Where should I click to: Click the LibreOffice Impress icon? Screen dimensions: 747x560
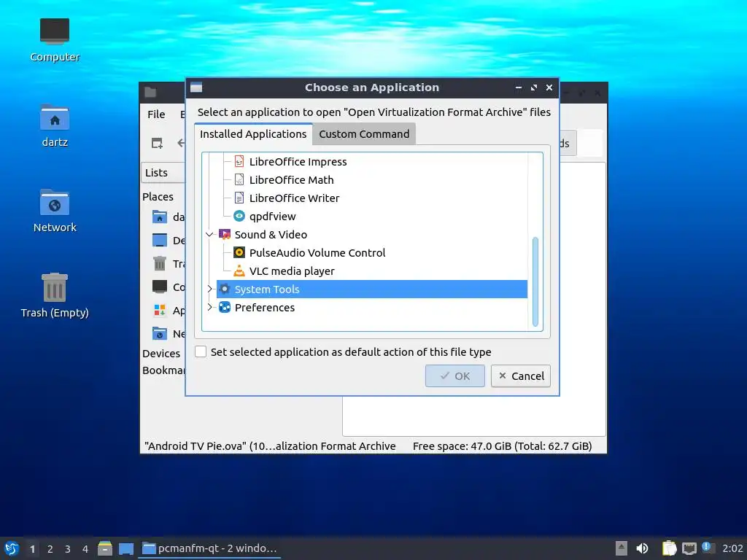pos(239,161)
